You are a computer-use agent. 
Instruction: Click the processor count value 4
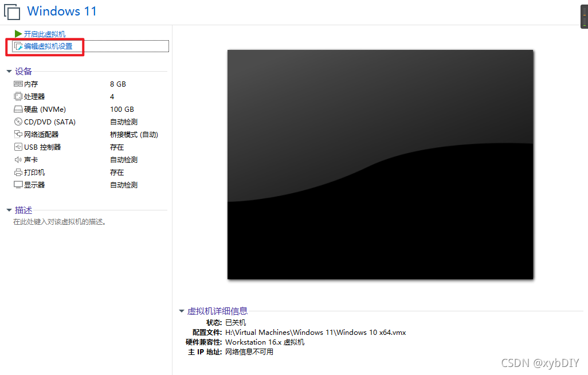pyautogui.click(x=112, y=96)
